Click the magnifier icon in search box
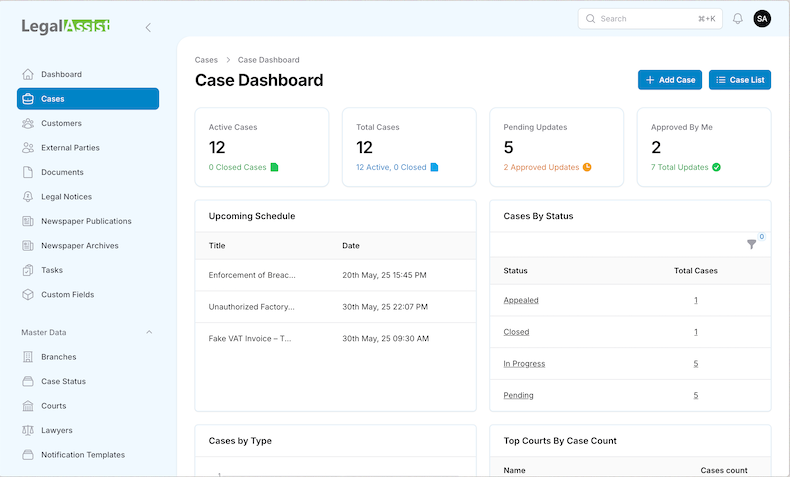This screenshot has width=790, height=477. [x=590, y=19]
